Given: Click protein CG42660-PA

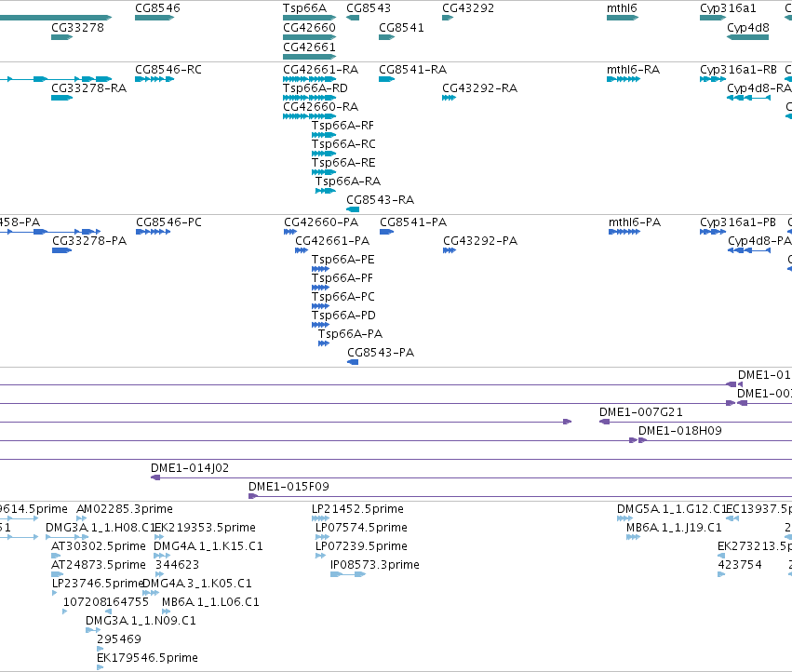Looking at the screenshot, I should 290,232.
